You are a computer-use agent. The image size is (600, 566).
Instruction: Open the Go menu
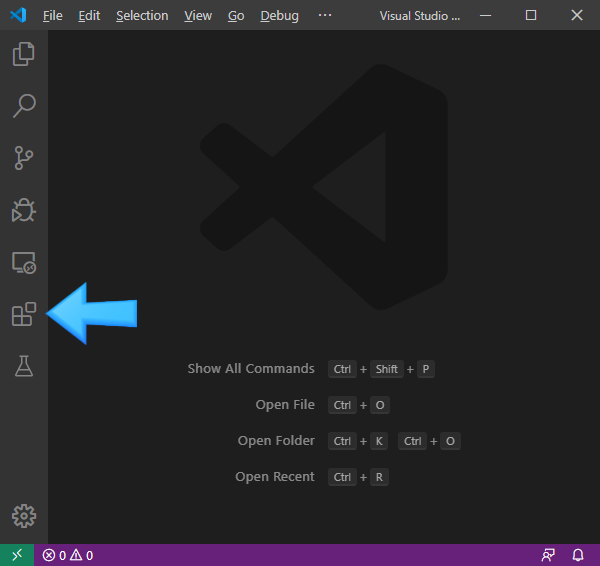pos(236,16)
